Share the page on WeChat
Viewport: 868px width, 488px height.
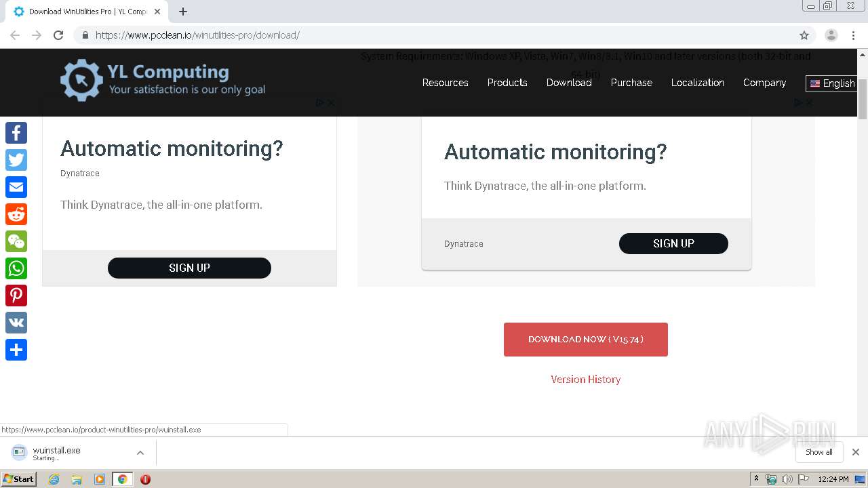point(16,241)
